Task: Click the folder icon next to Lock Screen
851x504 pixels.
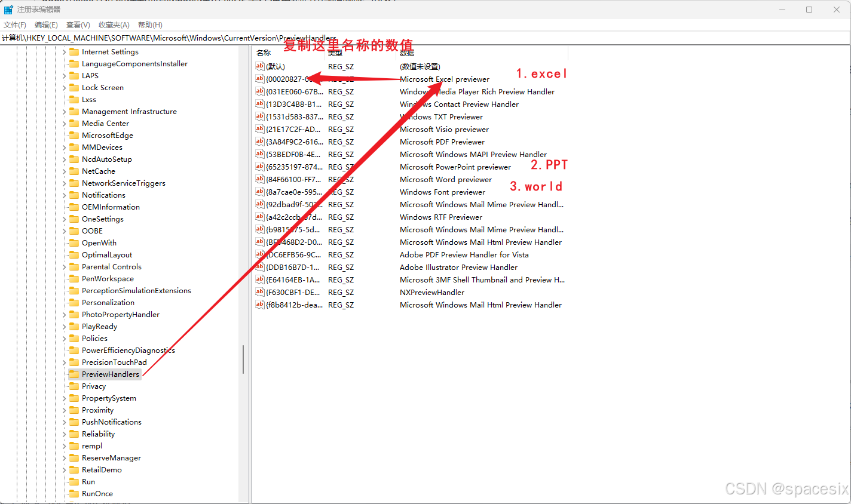Action: pyautogui.click(x=74, y=88)
